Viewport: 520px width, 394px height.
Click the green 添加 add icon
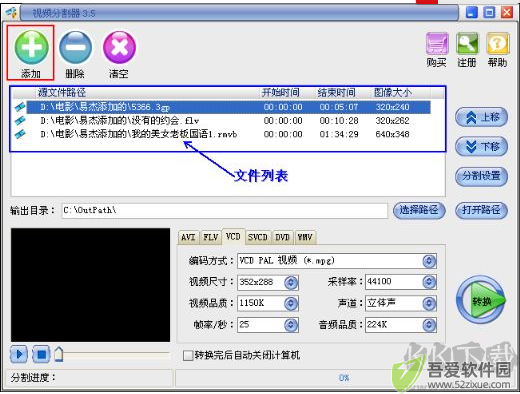pyautogui.click(x=31, y=47)
